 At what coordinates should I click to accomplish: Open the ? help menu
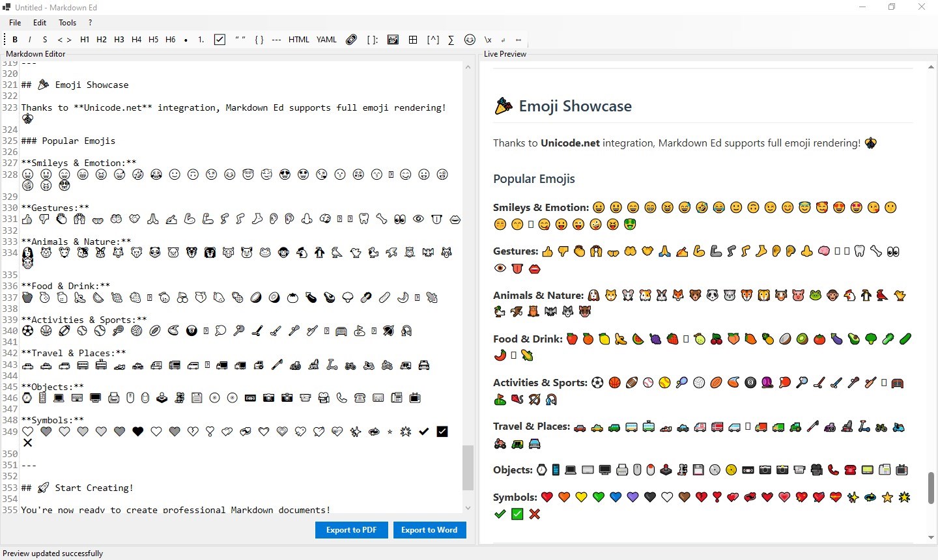click(x=90, y=22)
